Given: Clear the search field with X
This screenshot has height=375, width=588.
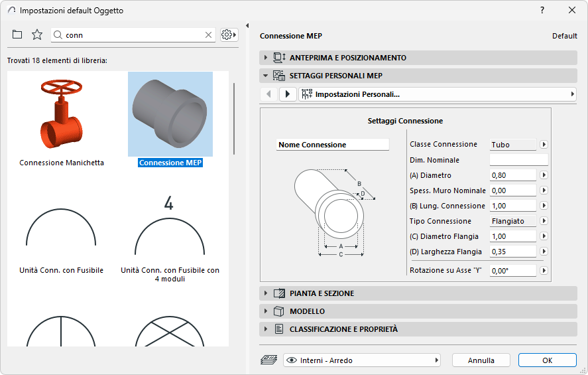Looking at the screenshot, I should (x=208, y=35).
